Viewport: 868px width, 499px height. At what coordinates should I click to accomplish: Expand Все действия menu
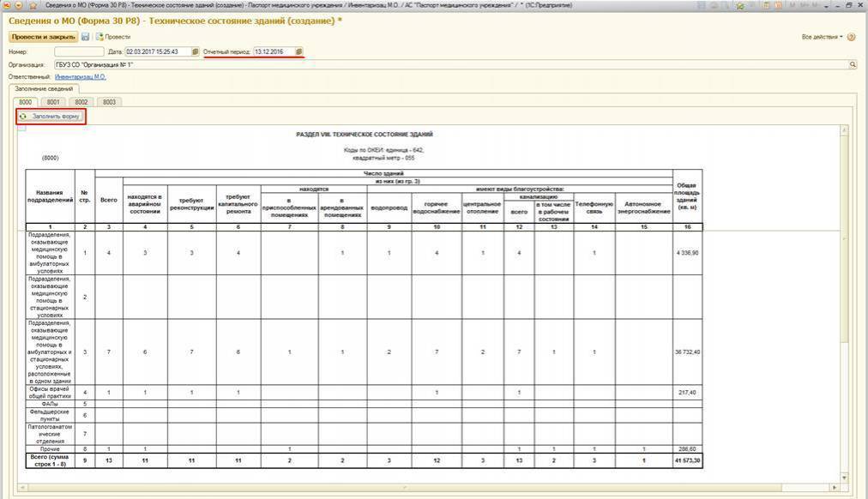click(x=822, y=37)
